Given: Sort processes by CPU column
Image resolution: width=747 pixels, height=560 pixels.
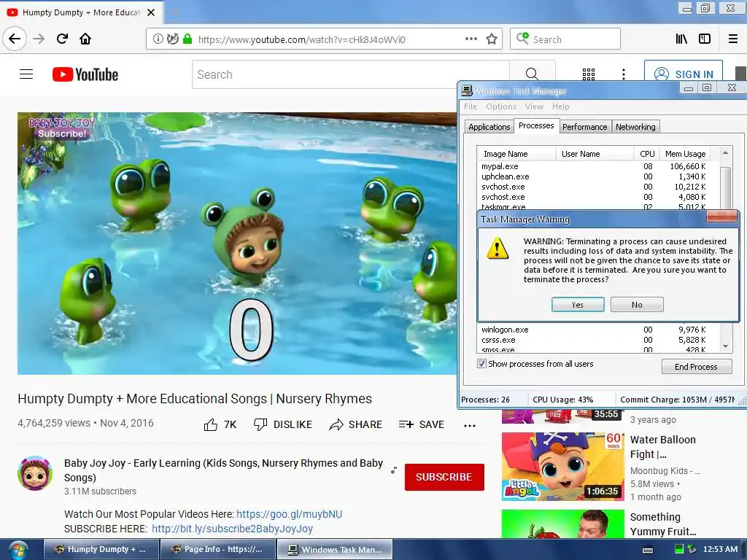Looking at the screenshot, I should [x=647, y=154].
